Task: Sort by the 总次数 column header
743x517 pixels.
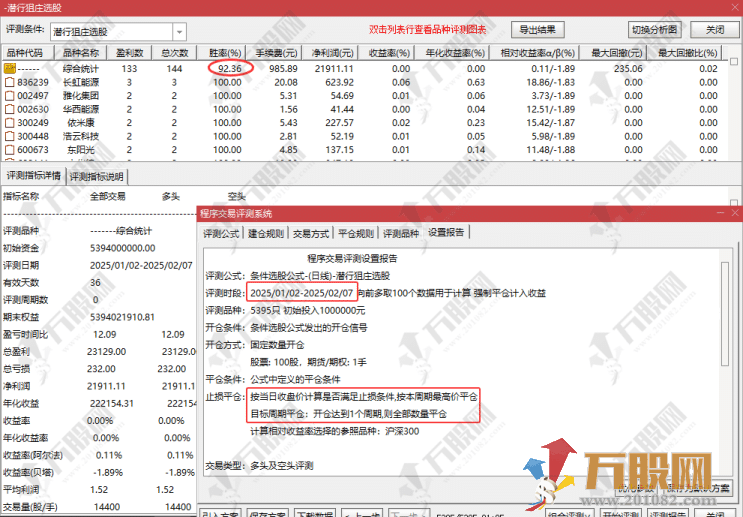Action: pyautogui.click(x=174, y=53)
